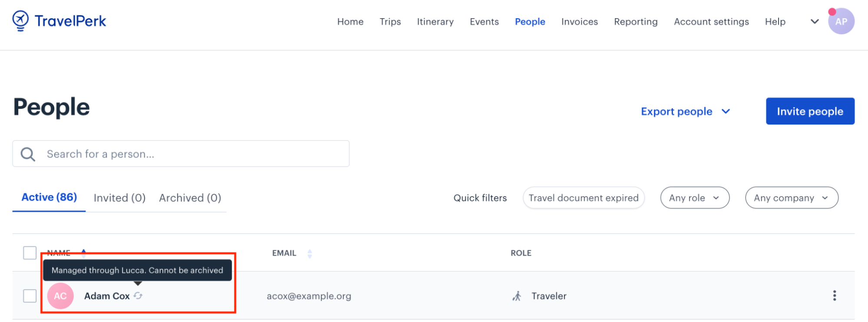Tick the select-all checkbox in the header
This screenshot has width=868, height=322.
point(30,253)
